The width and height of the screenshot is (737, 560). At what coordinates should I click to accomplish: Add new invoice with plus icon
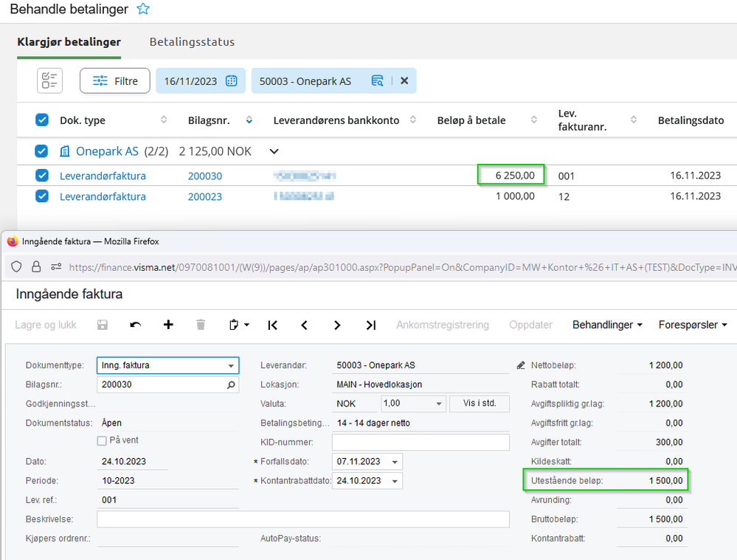click(168, 325)
